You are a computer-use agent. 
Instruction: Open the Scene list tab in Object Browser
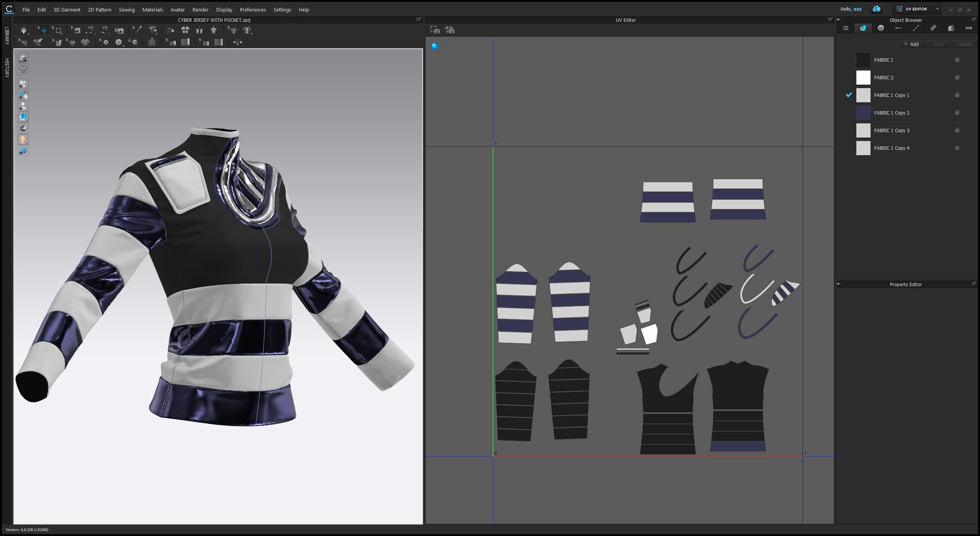tap(846, 28)
